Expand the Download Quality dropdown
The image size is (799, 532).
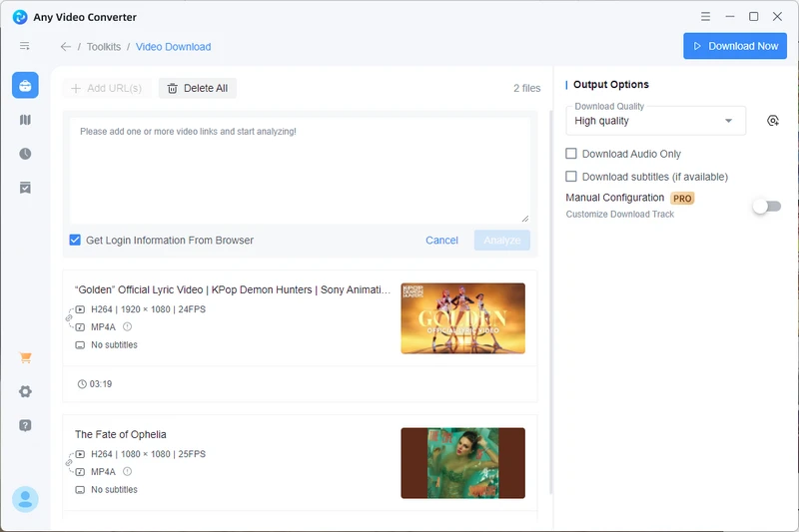(x=655, y=121)
